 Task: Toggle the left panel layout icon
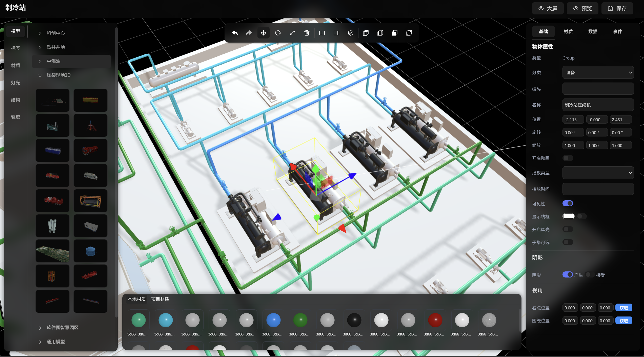click(x=322, y=33)
